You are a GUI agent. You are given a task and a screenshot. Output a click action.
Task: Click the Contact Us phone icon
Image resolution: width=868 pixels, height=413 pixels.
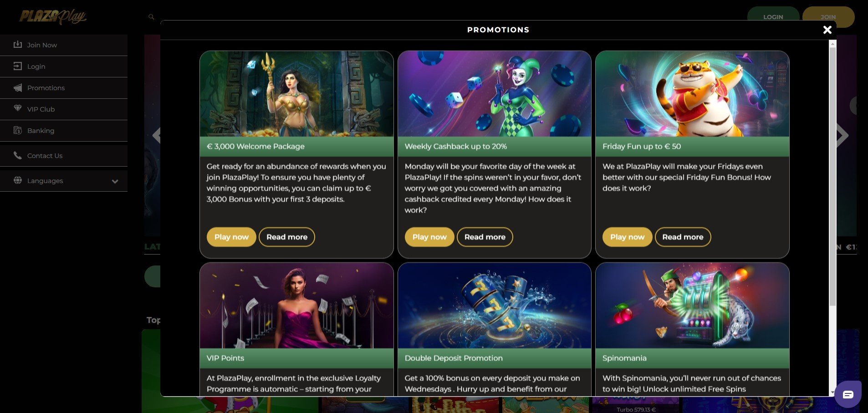coord(18,155)
